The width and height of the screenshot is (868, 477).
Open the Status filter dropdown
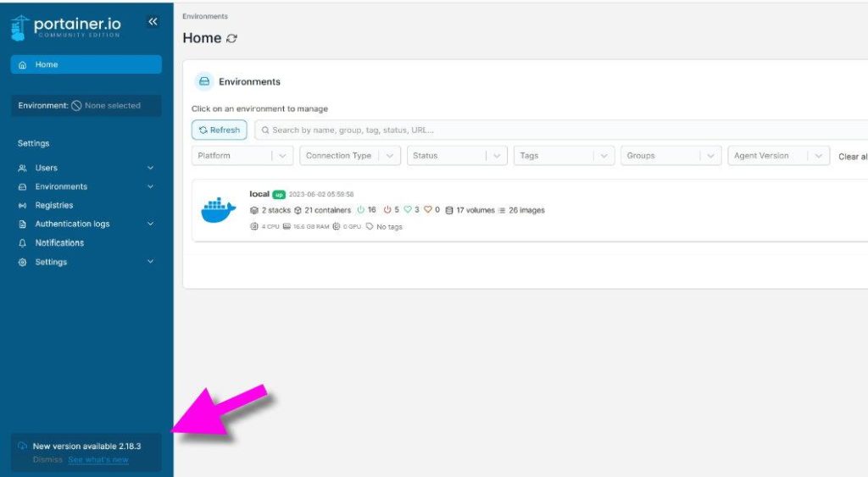(457, 156)
